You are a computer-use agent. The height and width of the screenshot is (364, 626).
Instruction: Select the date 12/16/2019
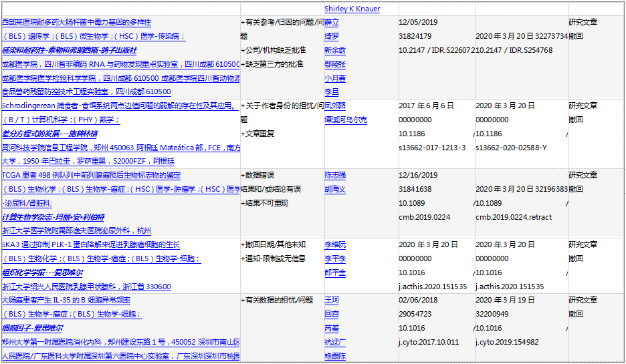click(418, 175)
